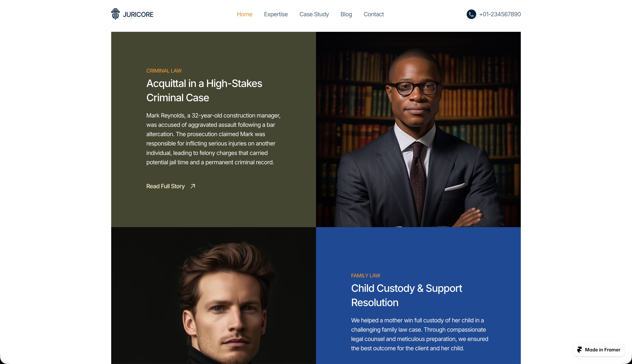Click the JURICORE brand name text

(138, 14)
